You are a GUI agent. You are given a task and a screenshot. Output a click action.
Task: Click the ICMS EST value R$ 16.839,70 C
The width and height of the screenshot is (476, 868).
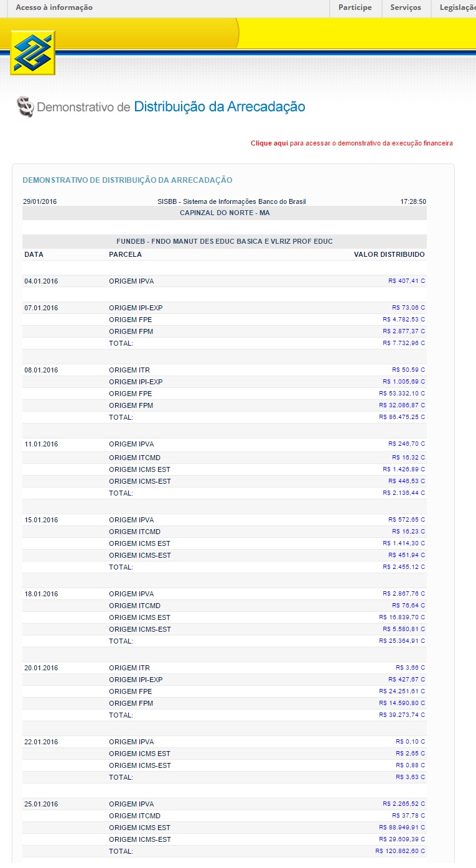click(x=402, y=617)
